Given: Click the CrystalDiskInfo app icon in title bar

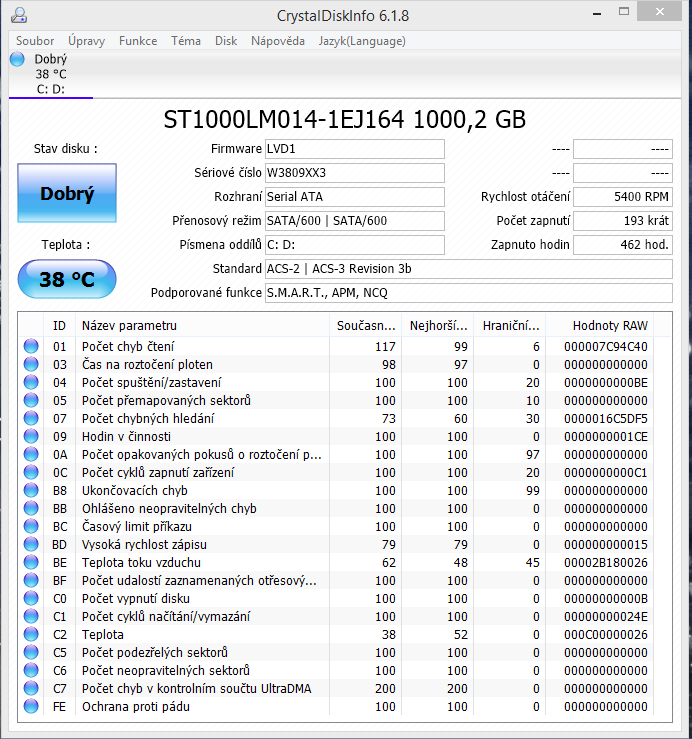Looking at the screenshot, I should [x=19, y=15].
